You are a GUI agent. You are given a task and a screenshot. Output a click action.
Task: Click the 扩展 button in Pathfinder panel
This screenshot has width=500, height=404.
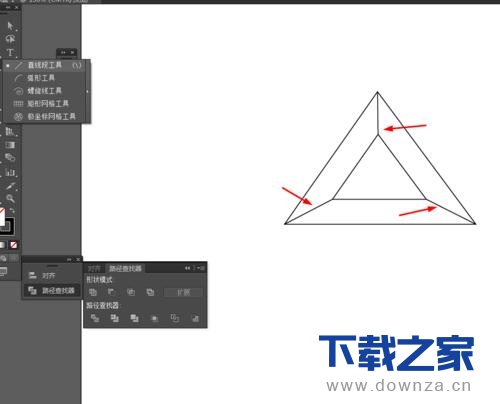click(183, 292)
